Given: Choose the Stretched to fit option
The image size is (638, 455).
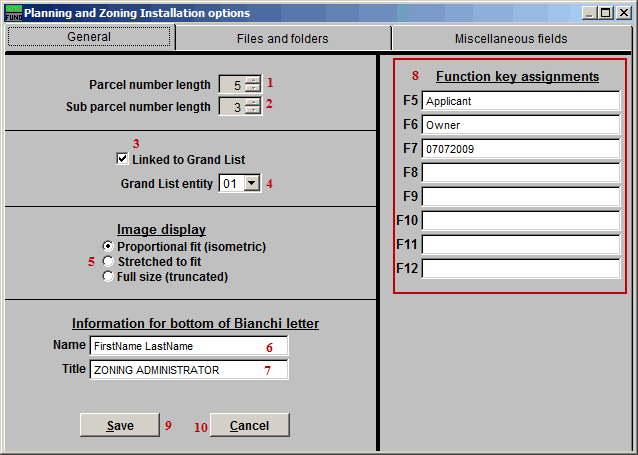Looking at the screenshot, I should [109, 261].
